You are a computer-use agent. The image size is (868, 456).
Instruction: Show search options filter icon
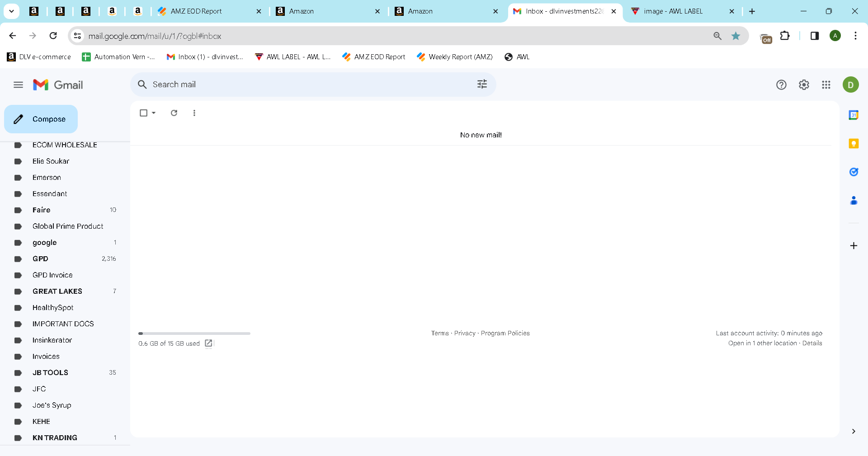tap(482, 84)
